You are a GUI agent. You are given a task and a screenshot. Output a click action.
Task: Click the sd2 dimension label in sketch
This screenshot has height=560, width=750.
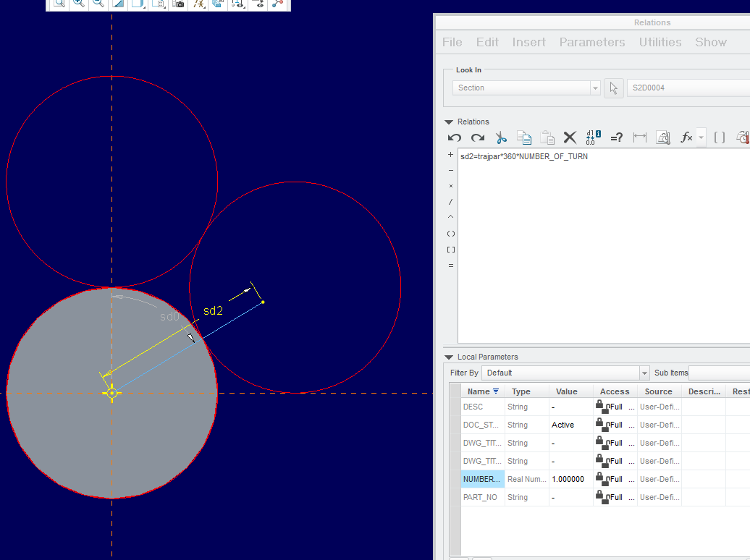click(x=213, y=311)
